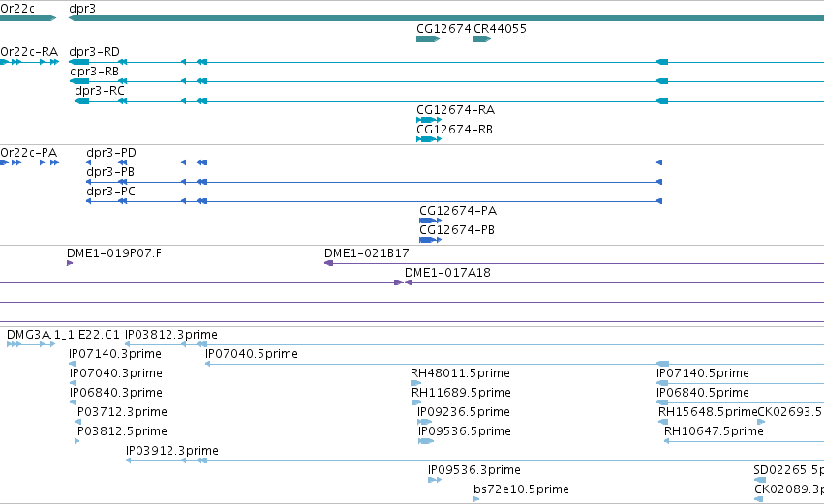824x504 pixels.
Task: Select the IP07140.5prime EST label
Action: [703, 373]
